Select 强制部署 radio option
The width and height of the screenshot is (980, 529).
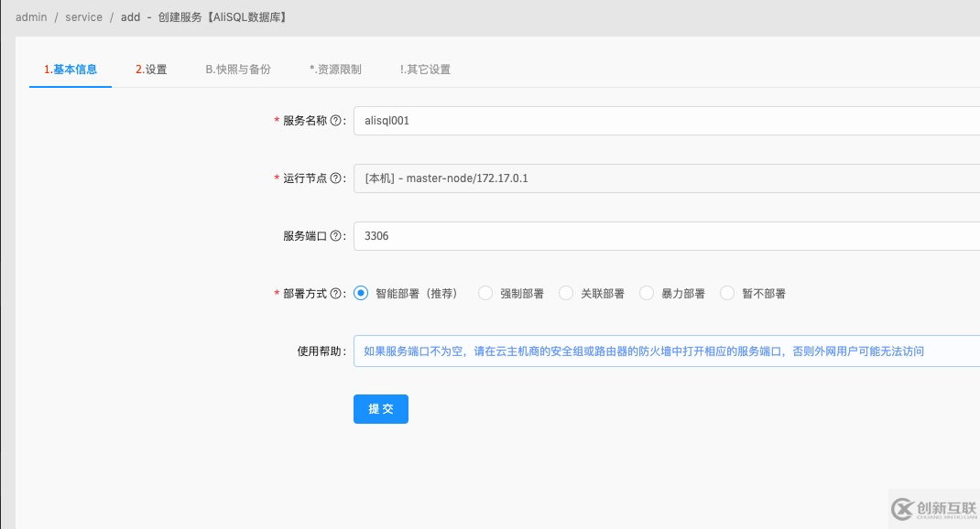(485, 293)
